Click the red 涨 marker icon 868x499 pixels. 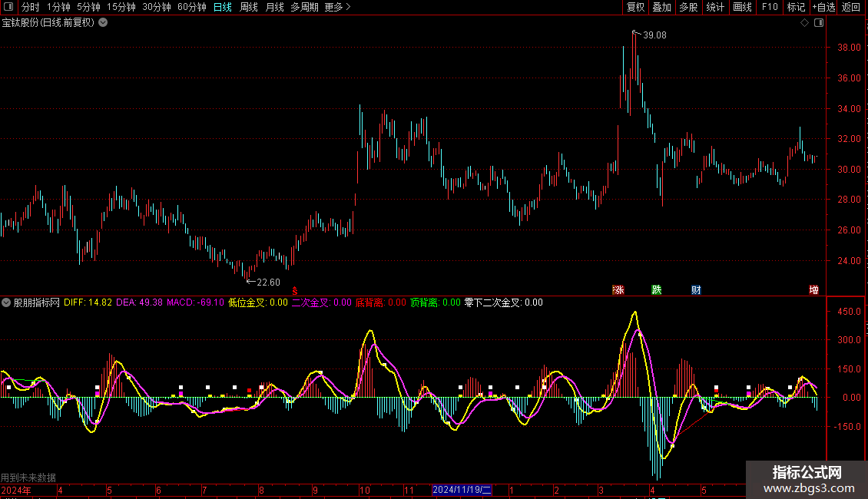pyautogui.click(x=618, y=290)
